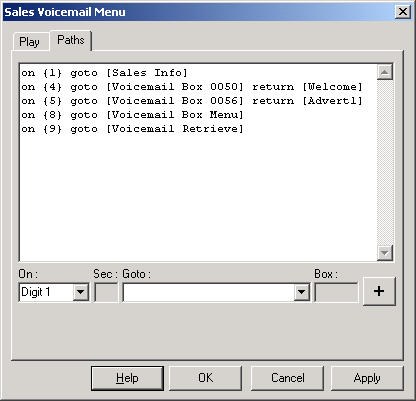Image resolution: width=416 pixels, height=401 pixels.
Task: Click inside the Goto combo field
Action: pyautogui.click(x=209, y=292)
